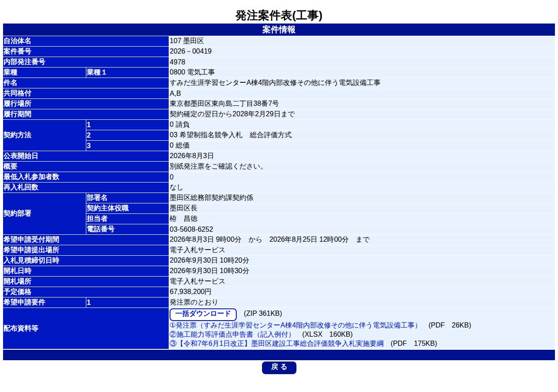Click the 戻る button

tap(279, 367)
